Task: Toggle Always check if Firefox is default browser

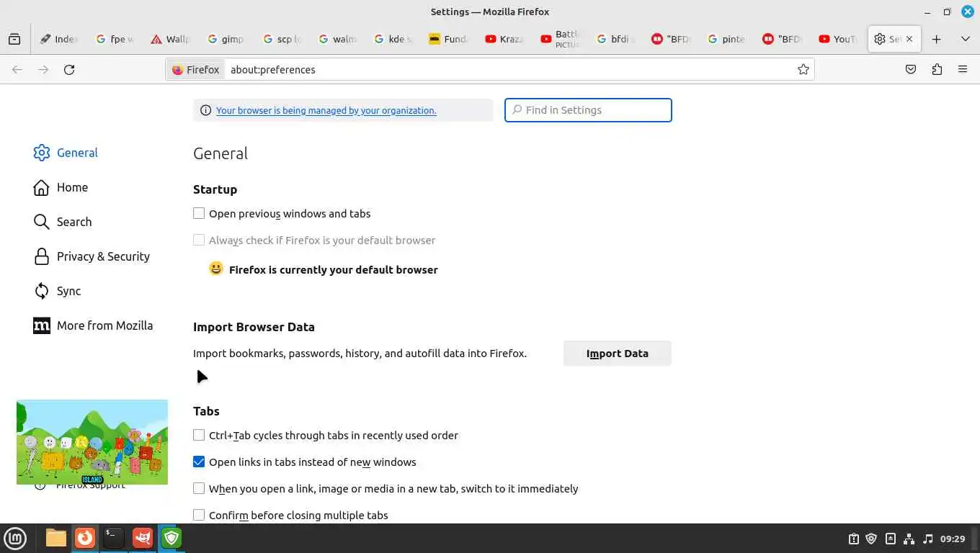Action: (x=199, y=240)
